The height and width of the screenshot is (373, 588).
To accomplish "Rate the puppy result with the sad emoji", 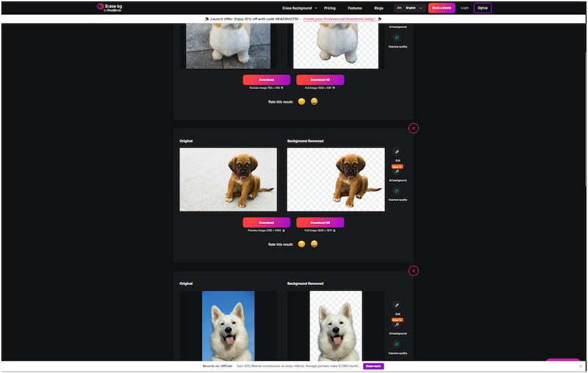I will tap(301, 244).
